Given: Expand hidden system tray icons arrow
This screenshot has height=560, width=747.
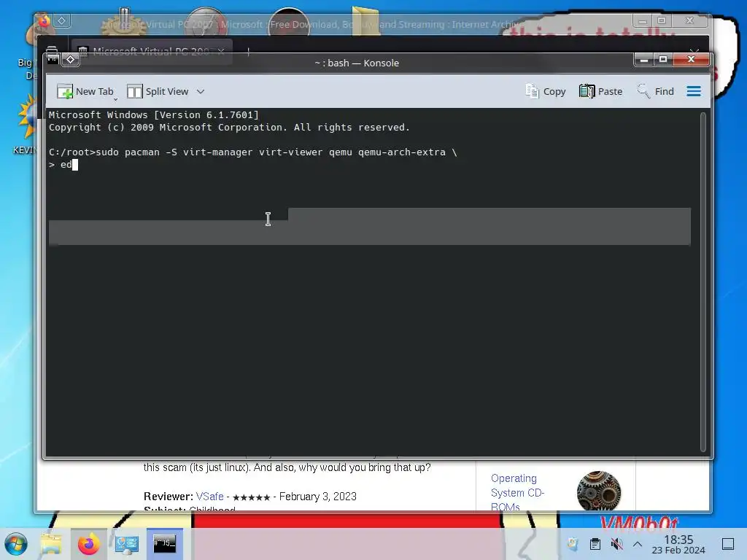Looking at the screenshot, I should [x=638, y=544].
